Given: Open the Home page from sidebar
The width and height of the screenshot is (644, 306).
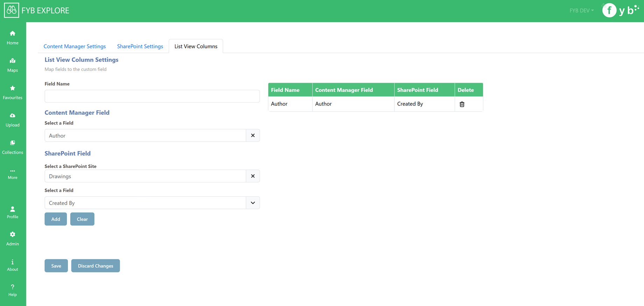Looking at the screenshot, I should (13, 38).
